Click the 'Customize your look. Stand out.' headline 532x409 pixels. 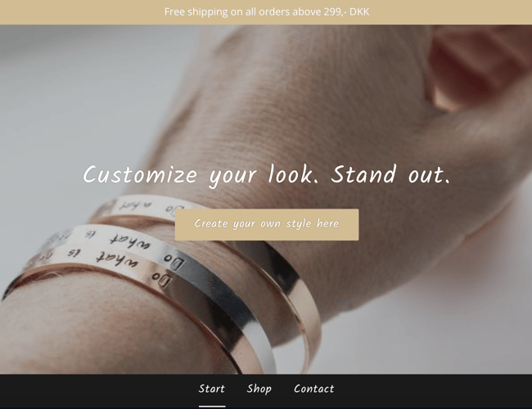pyautogui.click(x=267, y=175)
